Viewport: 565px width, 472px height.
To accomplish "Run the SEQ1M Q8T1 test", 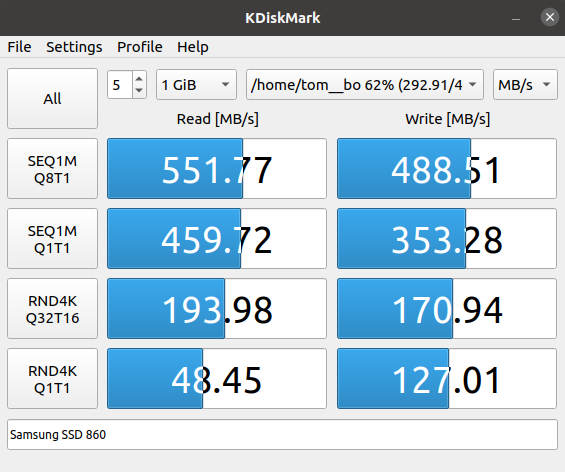I will point(53,169).
